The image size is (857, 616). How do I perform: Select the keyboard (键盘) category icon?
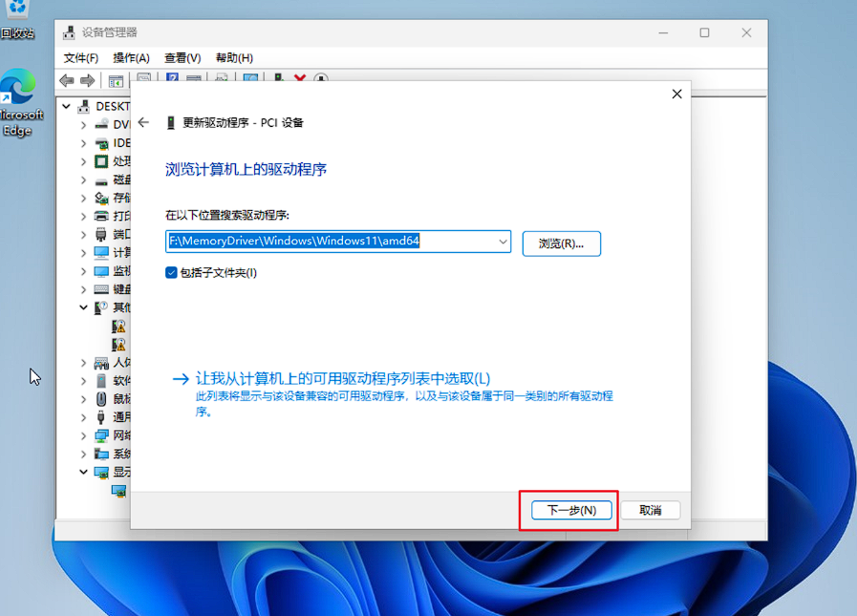pos(101,289)
